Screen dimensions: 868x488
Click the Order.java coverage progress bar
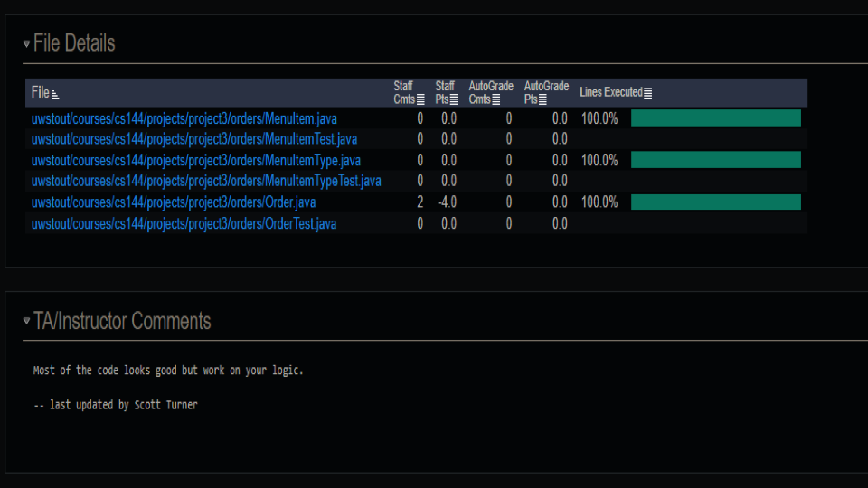(x=716, y=202)
